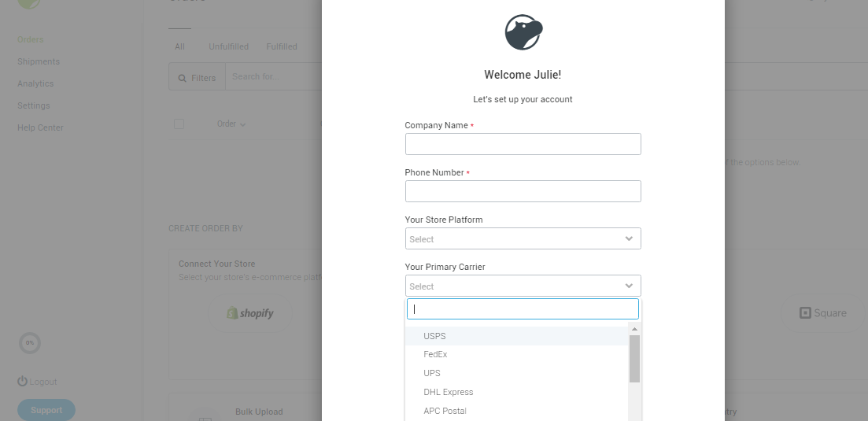This screenshot has height=421, width=868.
Task: Switch to the Unfulfilled tab
Action: pyautogui.click(x=229, y=46)
